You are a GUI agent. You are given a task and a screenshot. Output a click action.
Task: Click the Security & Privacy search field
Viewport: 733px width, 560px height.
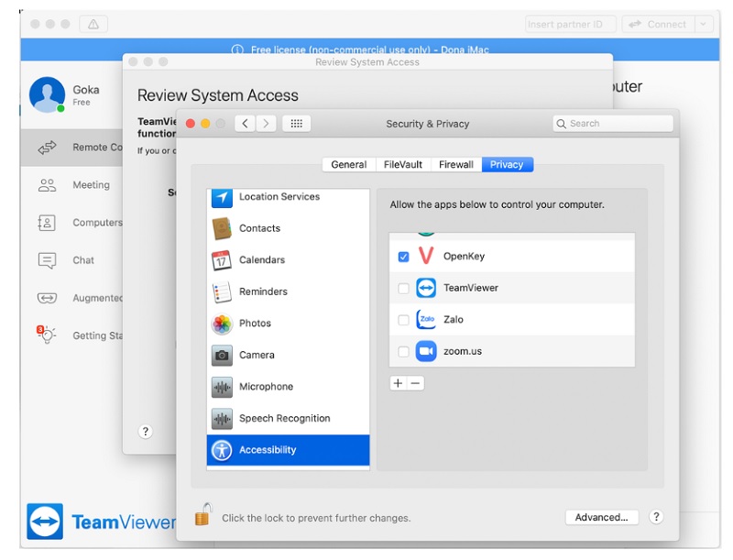coord(612,123)
